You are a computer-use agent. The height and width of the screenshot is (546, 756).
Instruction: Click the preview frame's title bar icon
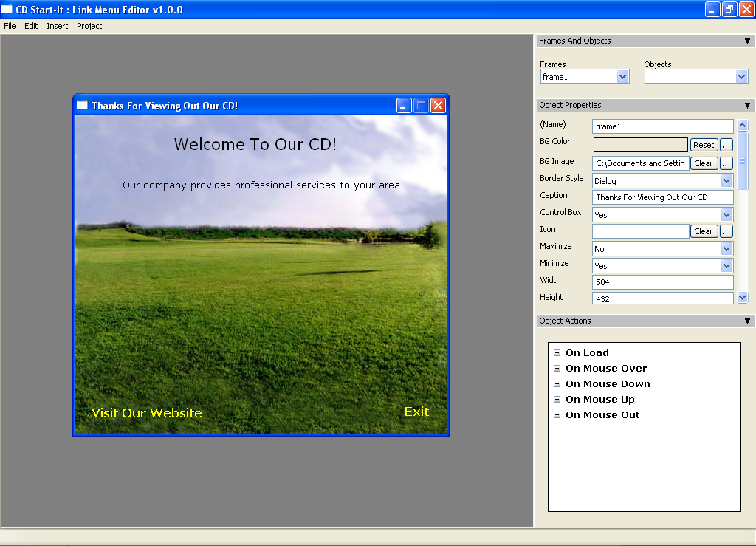coord(83,106)
